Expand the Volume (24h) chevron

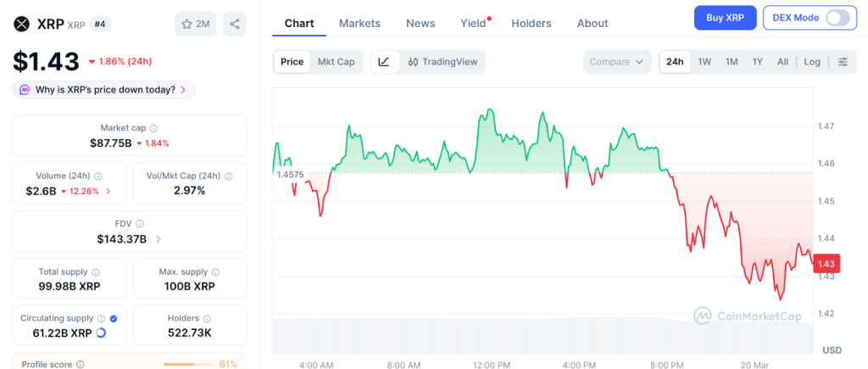click(x=108, y=191)
